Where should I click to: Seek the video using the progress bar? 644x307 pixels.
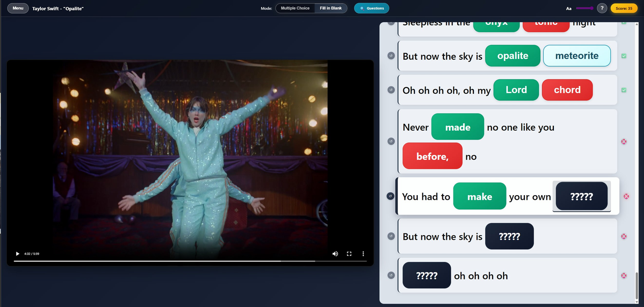click(190, 261)
